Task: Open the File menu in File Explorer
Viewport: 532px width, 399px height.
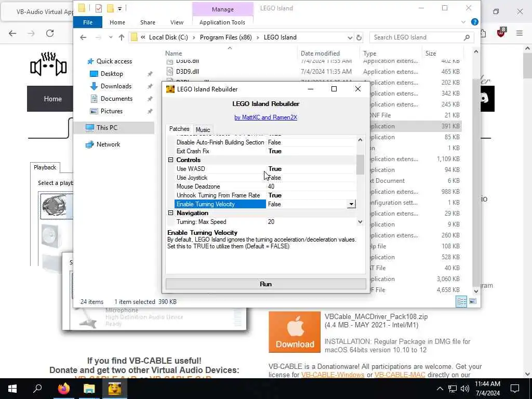Action: [x=87, y=22]
